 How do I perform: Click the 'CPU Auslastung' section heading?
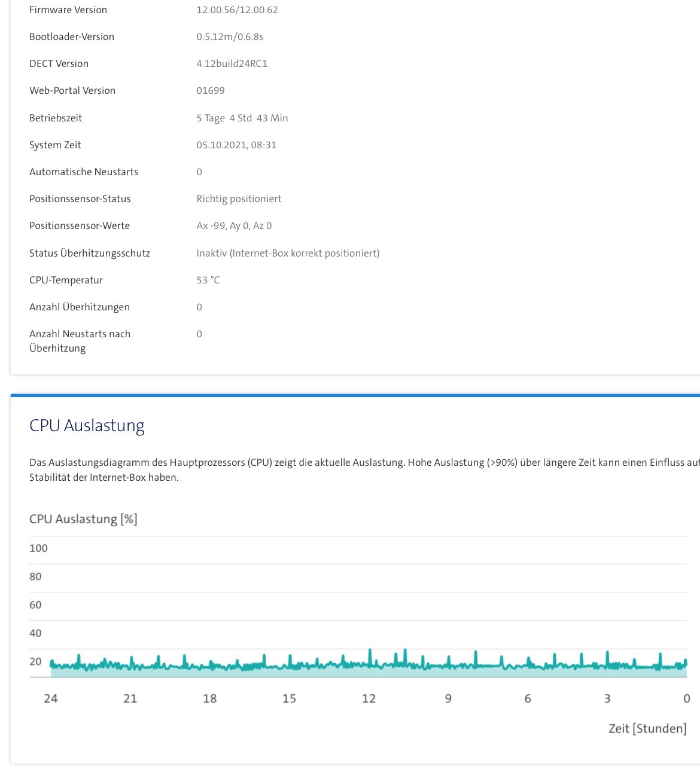pyautogui.click(x=87, y=426)
